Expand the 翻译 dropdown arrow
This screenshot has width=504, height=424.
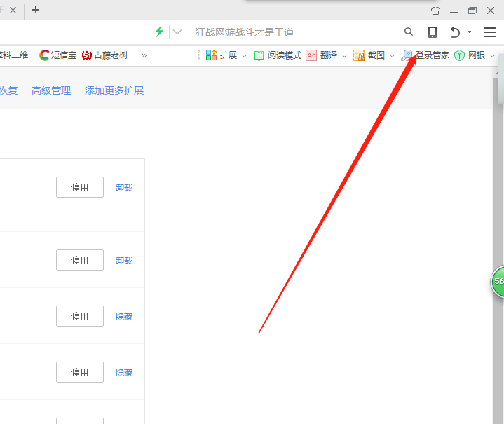point(345,56)
